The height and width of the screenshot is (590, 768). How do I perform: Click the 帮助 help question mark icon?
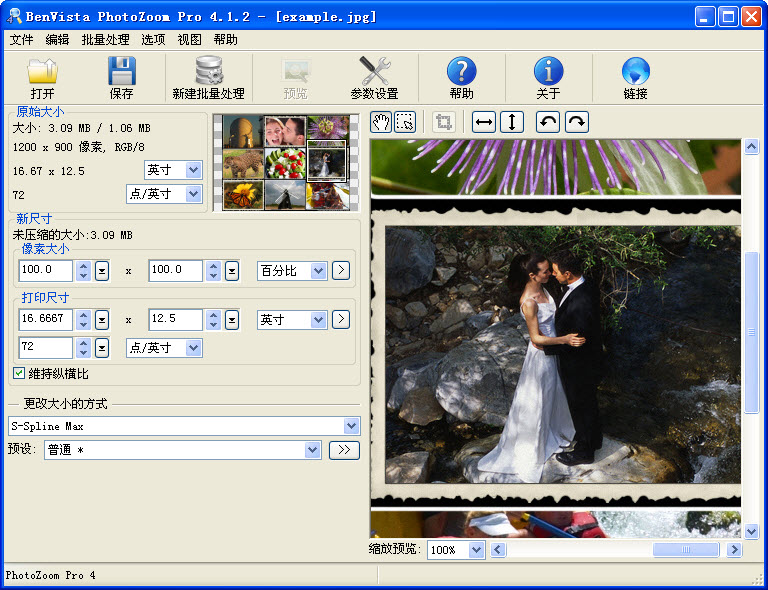[461, 72]
